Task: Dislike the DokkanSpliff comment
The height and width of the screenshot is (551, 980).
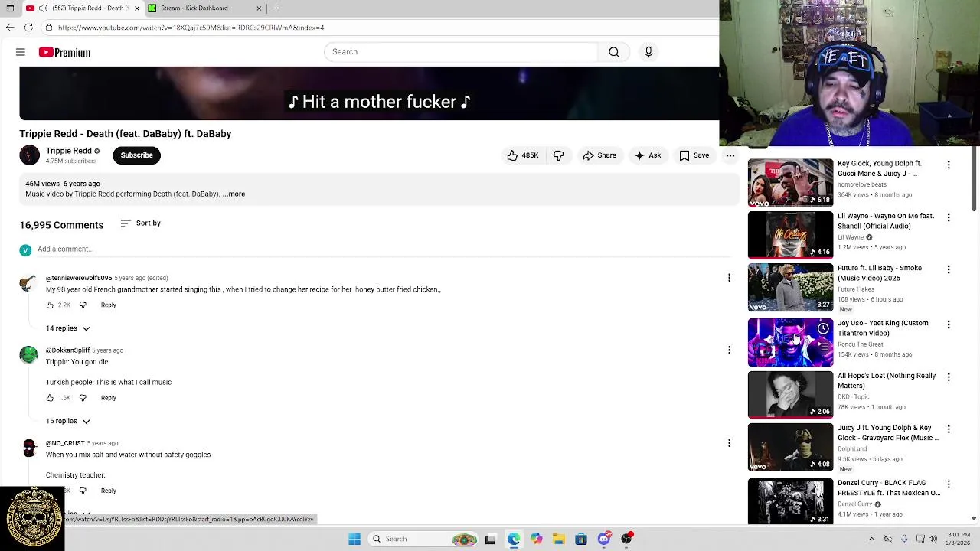Action: tap(83, 398)
